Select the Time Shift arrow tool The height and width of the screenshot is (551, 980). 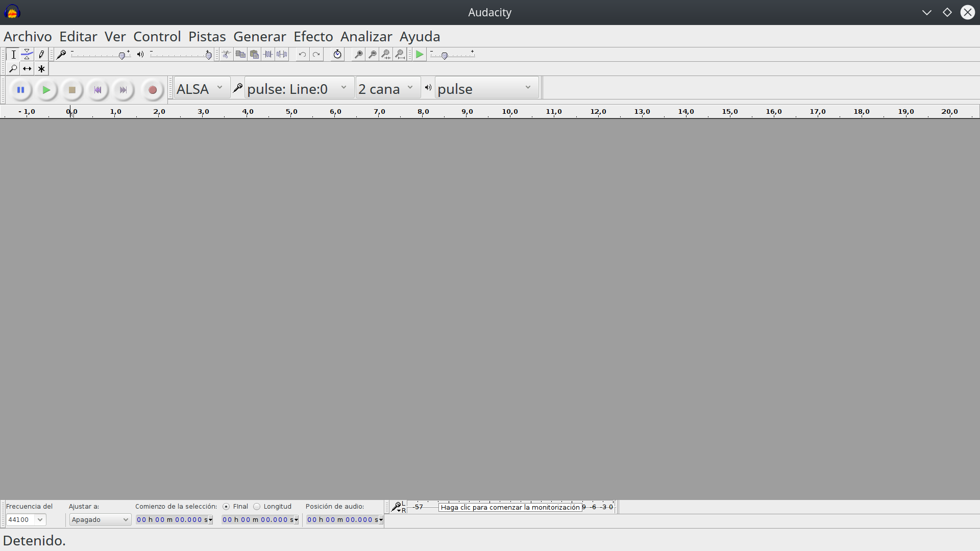(x=27, y=68)
